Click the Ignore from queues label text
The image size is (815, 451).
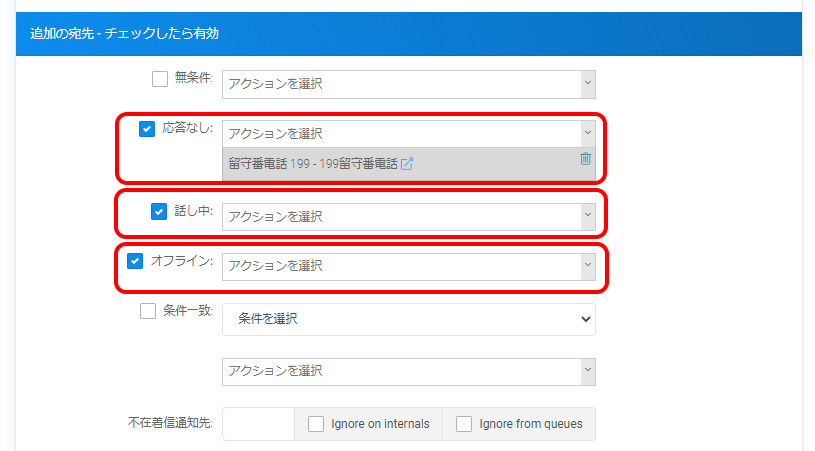[x=530, y=424]
